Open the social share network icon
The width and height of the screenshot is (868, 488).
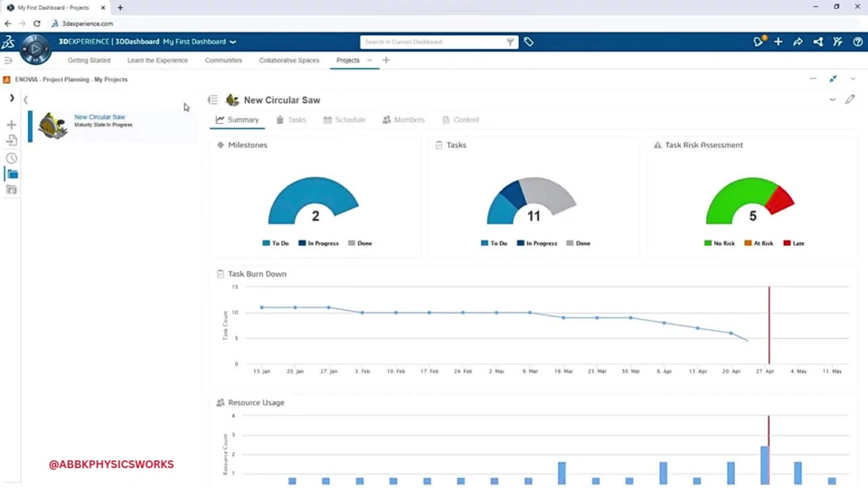point(817,42)
